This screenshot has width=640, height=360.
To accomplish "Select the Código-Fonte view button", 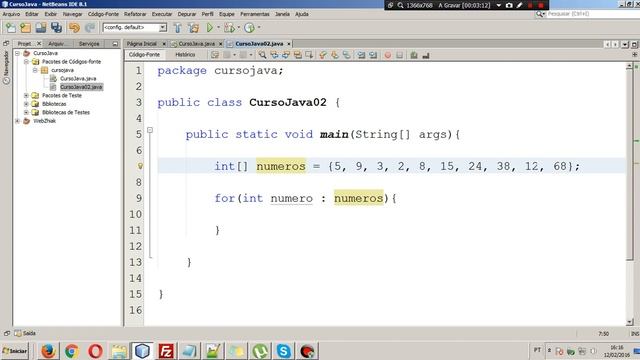I will click(144, 55).
